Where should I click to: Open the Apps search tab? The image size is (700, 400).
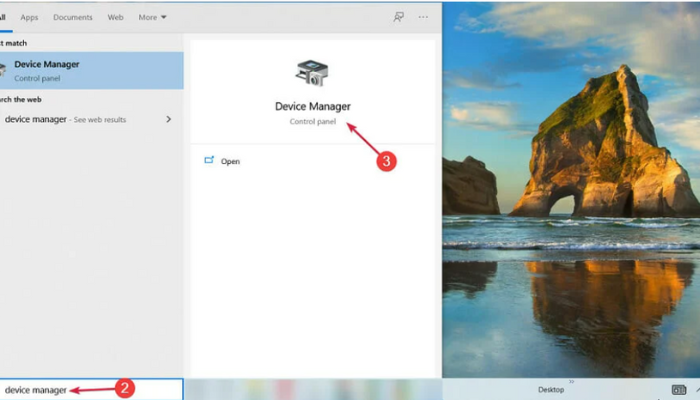(29, 17)
